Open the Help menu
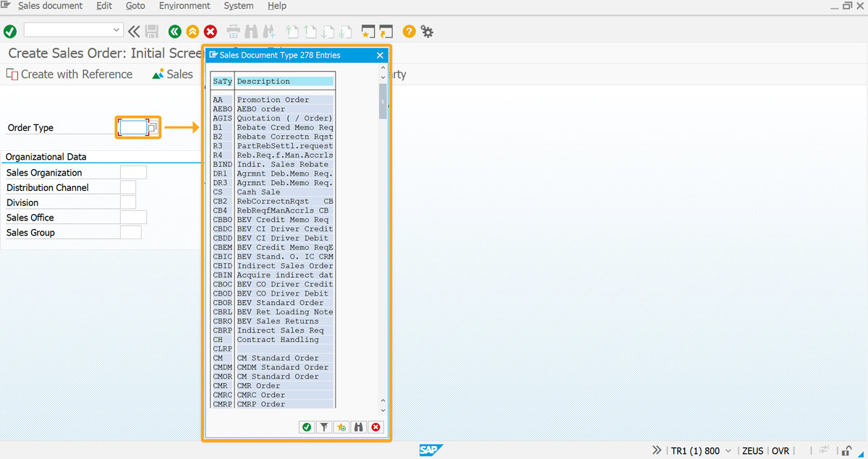868x459 pixels. 277,6
